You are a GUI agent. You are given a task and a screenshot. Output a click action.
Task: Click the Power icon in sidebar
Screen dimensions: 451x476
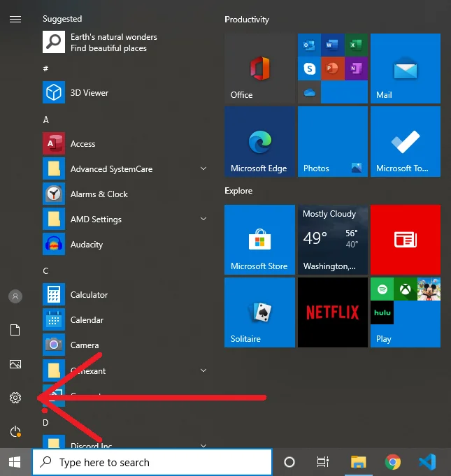click(15, 432)
